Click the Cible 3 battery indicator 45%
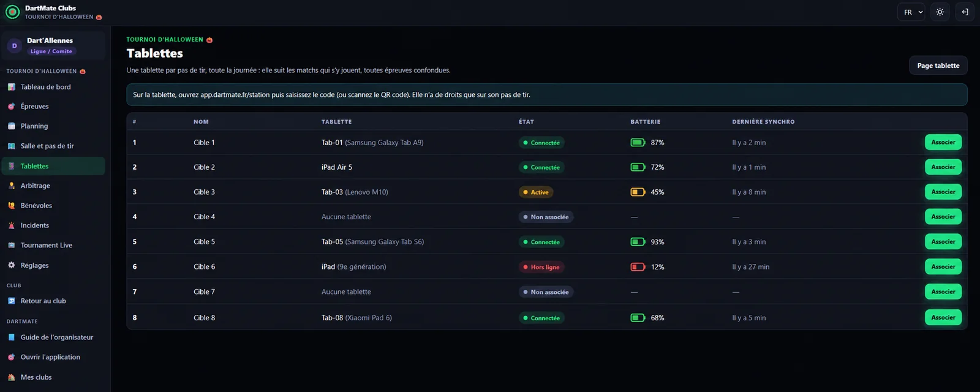Image resolution: width=980 pixels, height=392 pixels. pos(647,192)
